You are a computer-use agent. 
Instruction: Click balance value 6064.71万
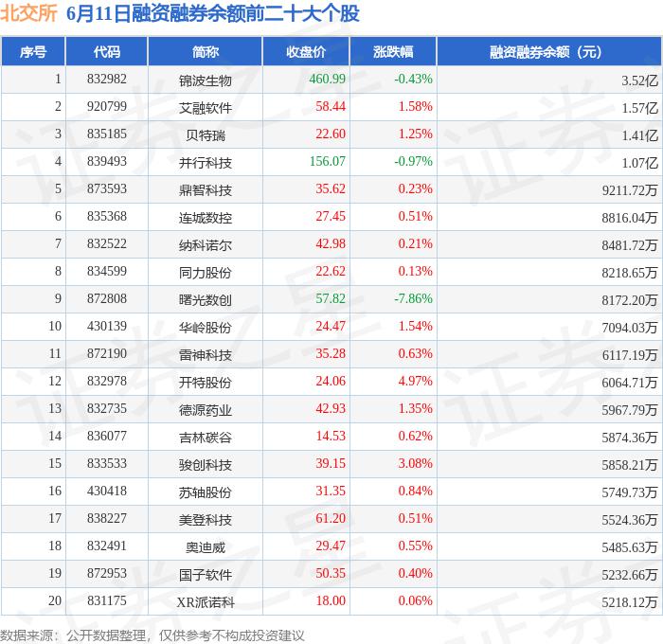[630, 383]
